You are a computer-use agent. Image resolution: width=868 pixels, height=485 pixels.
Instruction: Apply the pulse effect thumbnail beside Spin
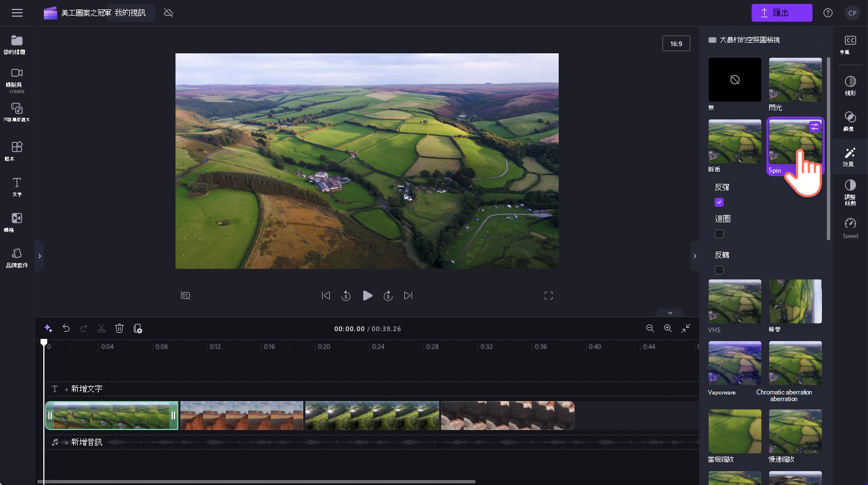tap(735, 142)
